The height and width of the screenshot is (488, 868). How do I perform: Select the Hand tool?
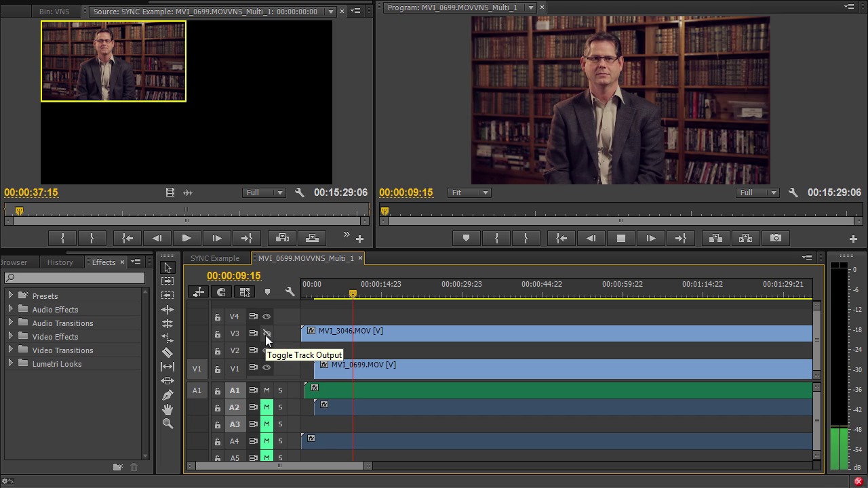[167, 409]
